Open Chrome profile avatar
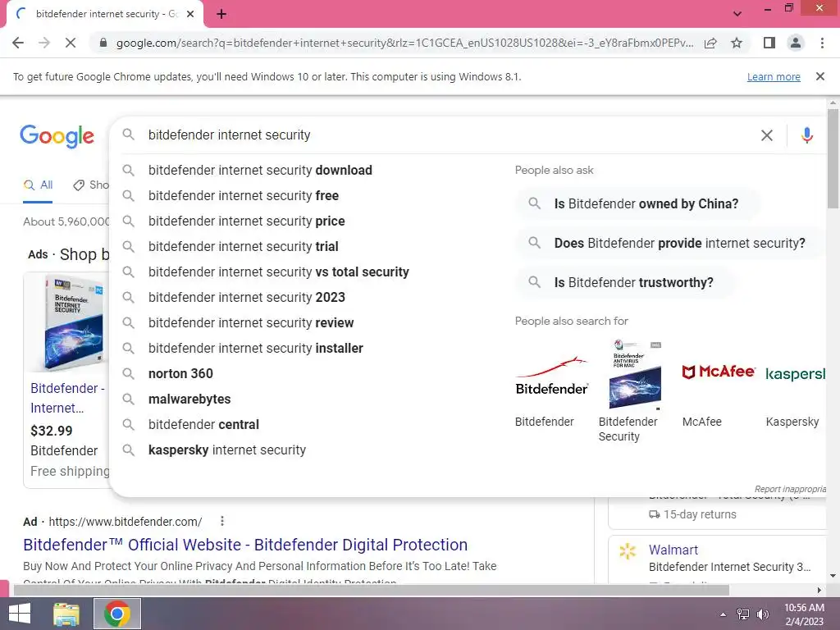840x630 pixels. tap(796, 43)
